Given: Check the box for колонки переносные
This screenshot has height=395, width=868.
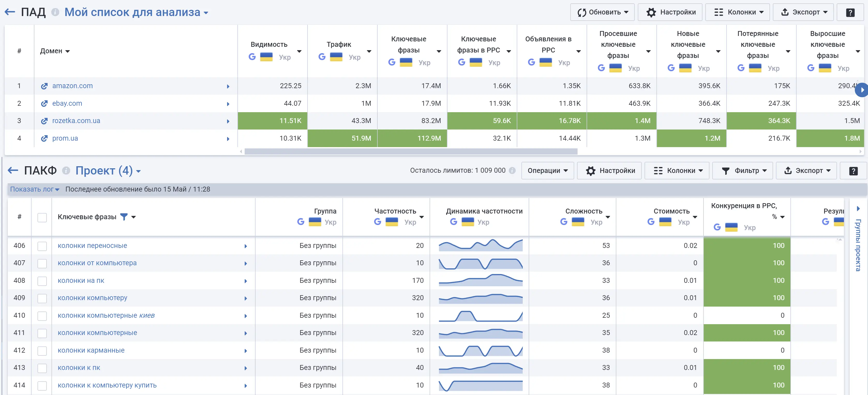Looking at the screenshot, I should (42, 246).
